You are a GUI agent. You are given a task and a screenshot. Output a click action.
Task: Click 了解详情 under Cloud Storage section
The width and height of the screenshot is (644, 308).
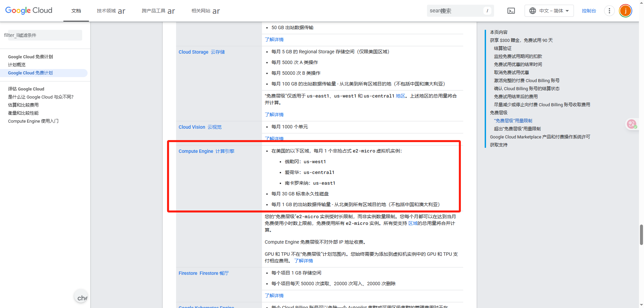coord(274,115)
